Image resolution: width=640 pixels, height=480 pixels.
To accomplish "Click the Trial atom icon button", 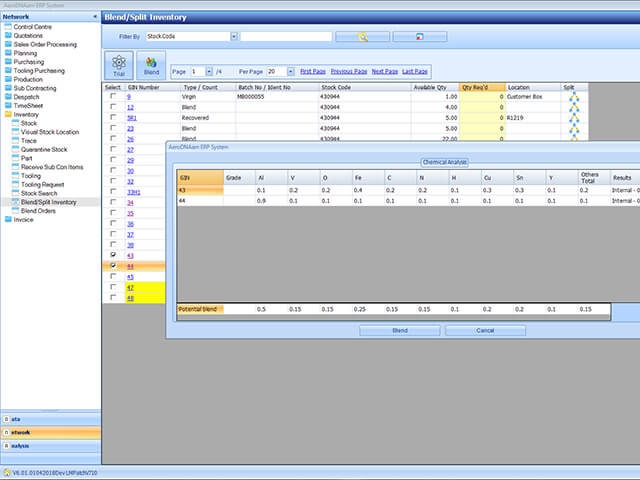I will (119, 65).
